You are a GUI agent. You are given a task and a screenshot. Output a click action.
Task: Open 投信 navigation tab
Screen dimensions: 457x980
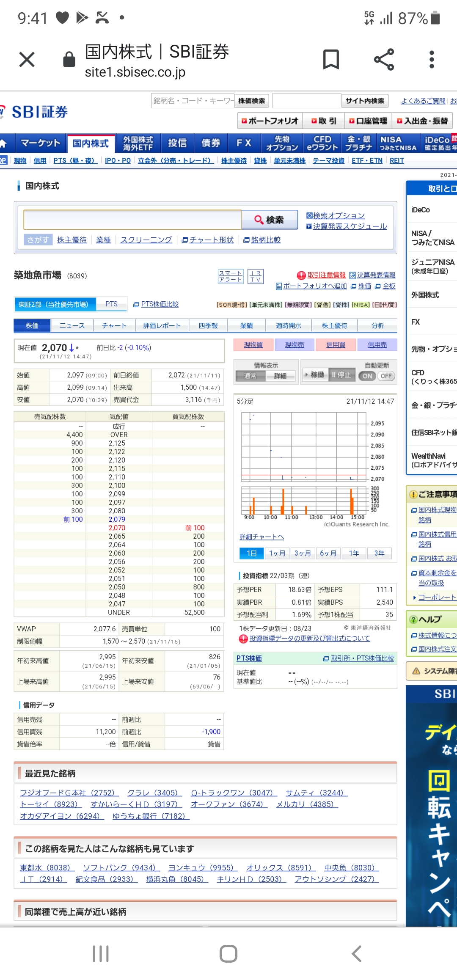pos(178,143)
